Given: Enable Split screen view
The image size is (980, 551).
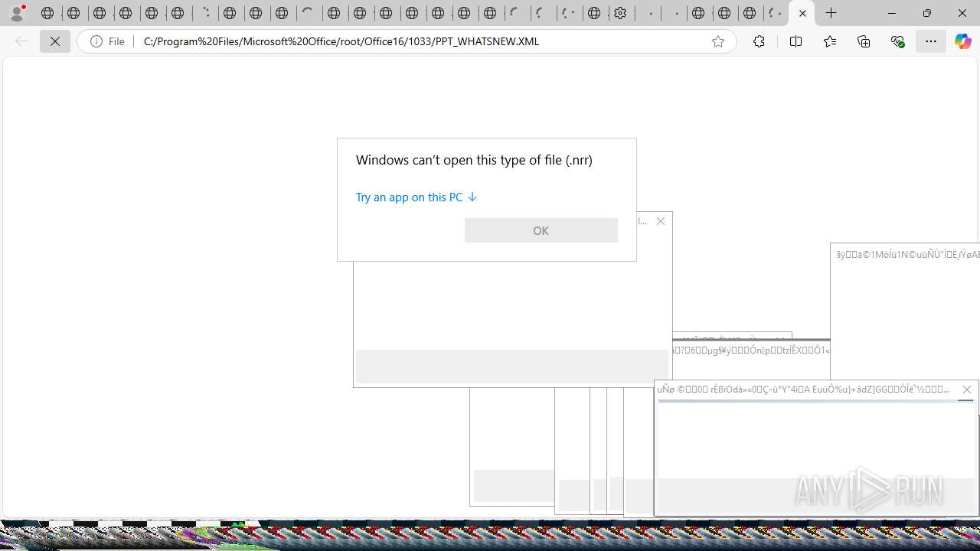Looking at the screenshot, I should click(795, 41).
